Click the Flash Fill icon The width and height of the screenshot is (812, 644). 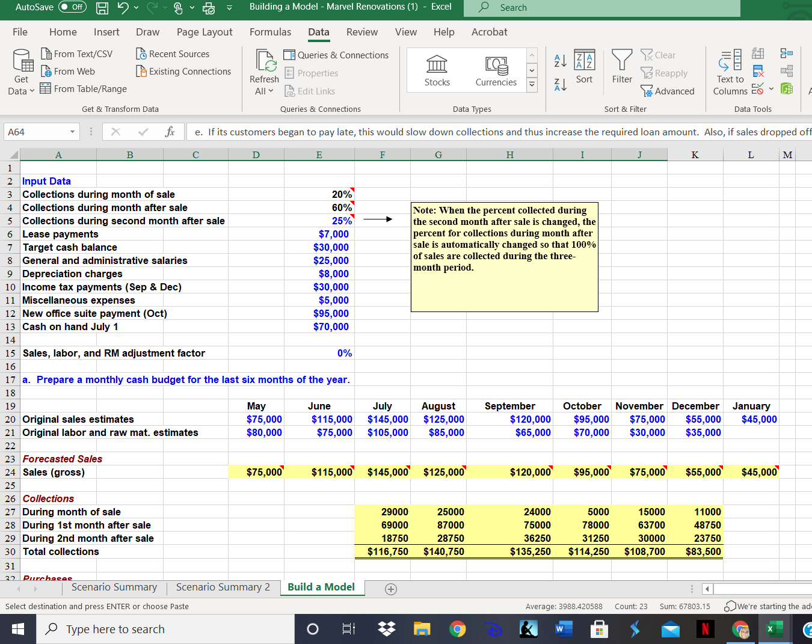(758, 54)
